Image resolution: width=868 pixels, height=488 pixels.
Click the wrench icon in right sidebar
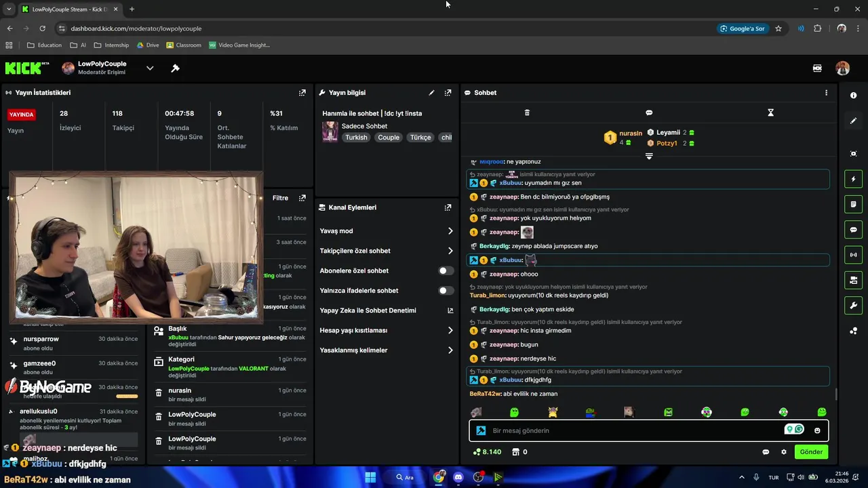(853, 305)
